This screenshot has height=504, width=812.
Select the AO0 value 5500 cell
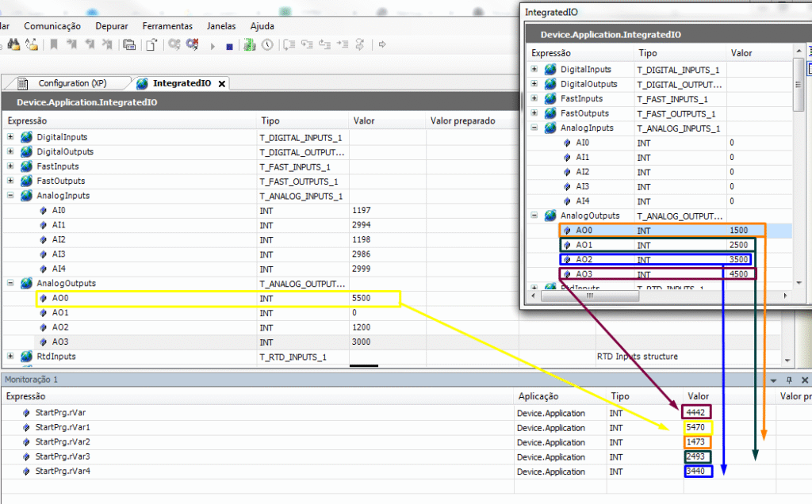pyautogui.click(x=374, y=299)
